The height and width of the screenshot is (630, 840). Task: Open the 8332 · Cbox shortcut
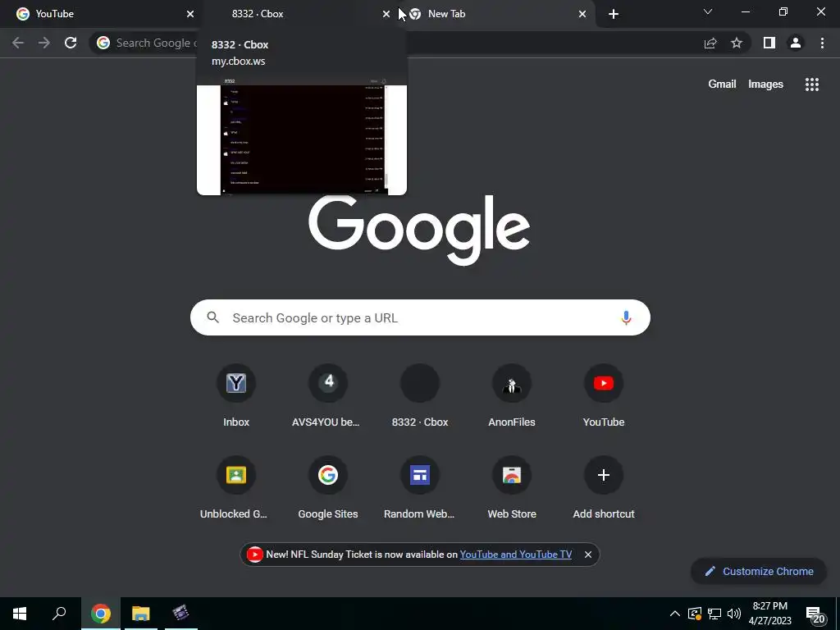[x=420, y=395]
